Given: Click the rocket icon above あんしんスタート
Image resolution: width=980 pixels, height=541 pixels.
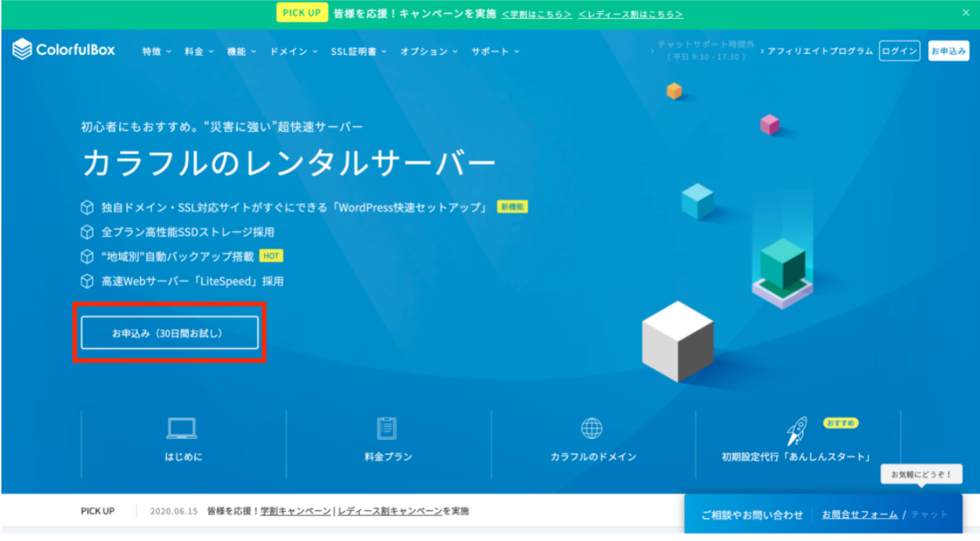Looking at the screenshot, I should point(796,430).
